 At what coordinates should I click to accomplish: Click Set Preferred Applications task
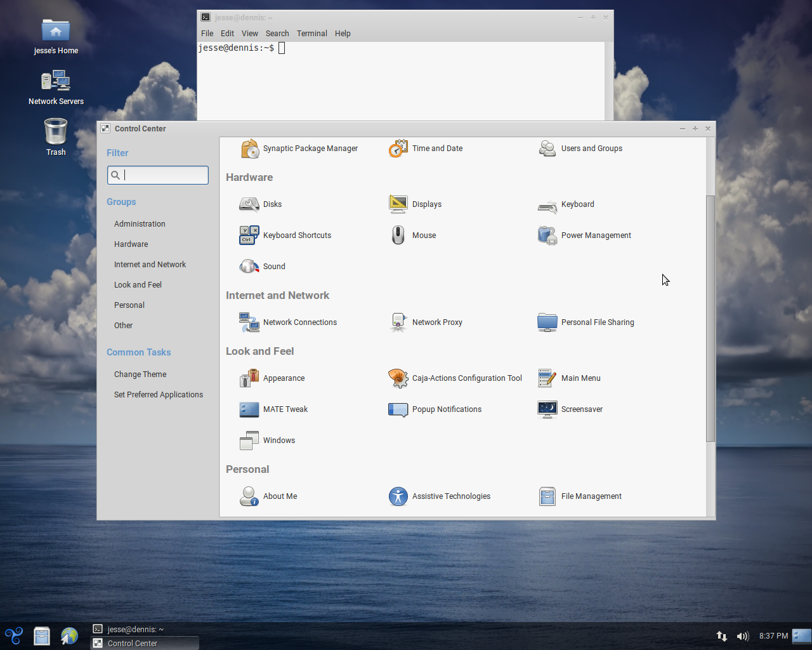pyautogui.click(x=159, y=395)
